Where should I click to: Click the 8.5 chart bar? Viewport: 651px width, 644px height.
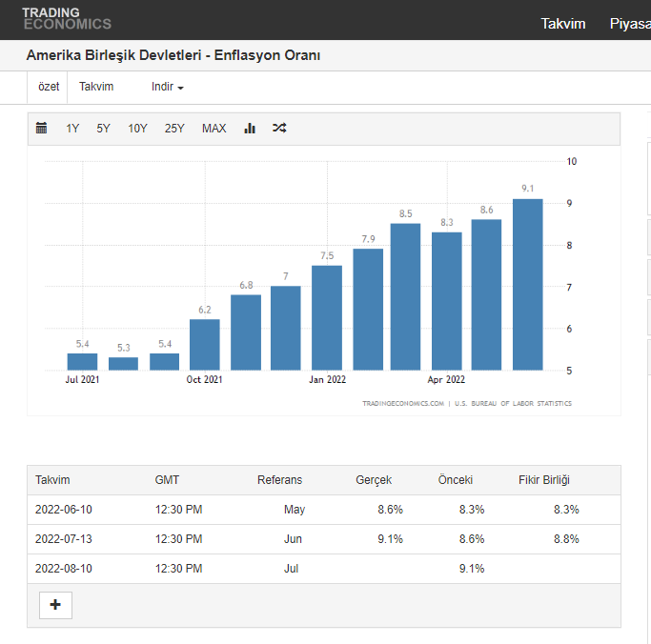coord(405,296)
